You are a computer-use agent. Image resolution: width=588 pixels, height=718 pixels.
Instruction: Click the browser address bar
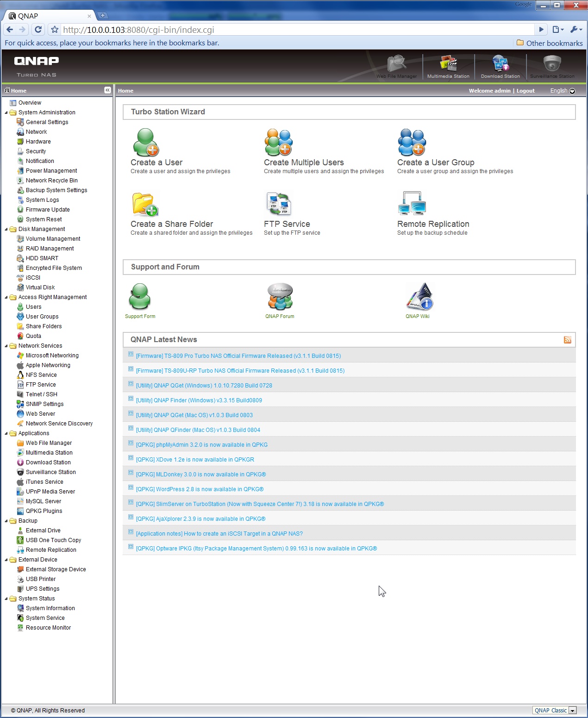click(296, 30)
